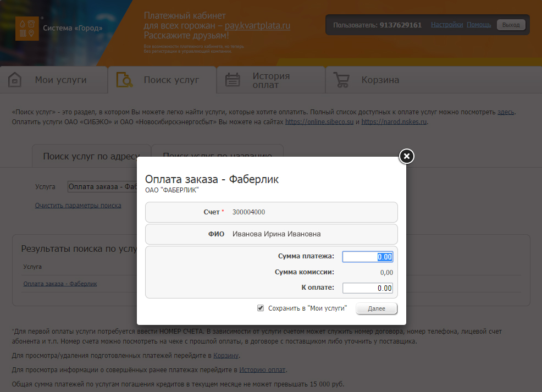Click the Выход button
The image size is (542, 392).
click(511, 25)
